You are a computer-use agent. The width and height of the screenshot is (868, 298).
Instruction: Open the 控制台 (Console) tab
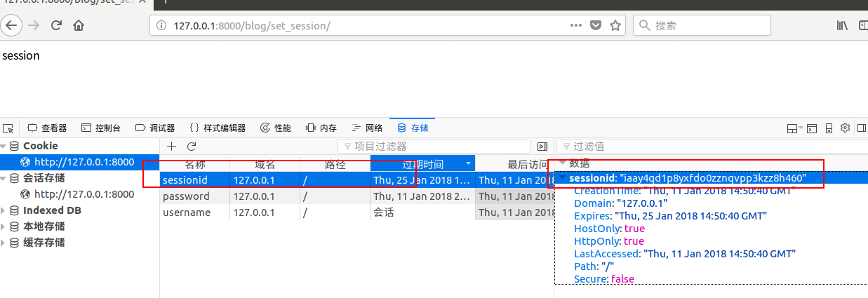coord(101,128)
